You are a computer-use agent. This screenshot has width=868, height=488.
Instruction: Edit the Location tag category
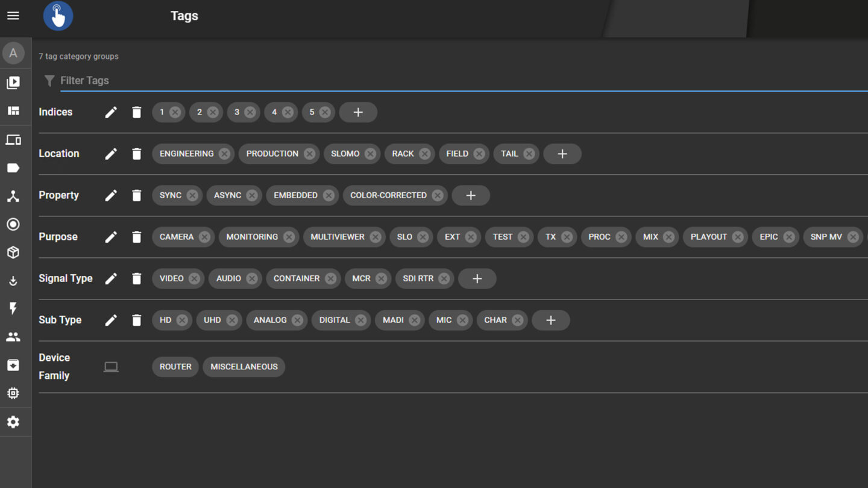pyautogui.click(x=111, y=154)
